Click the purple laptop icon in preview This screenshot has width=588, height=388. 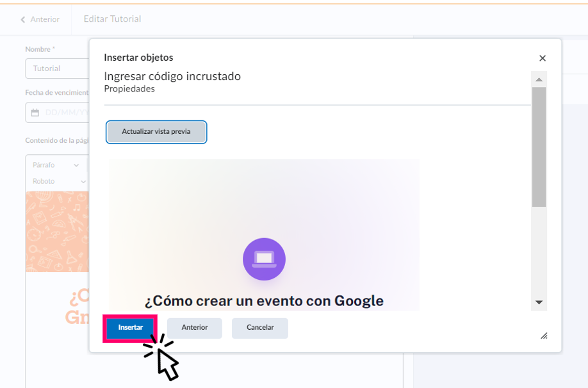(264, 259)
